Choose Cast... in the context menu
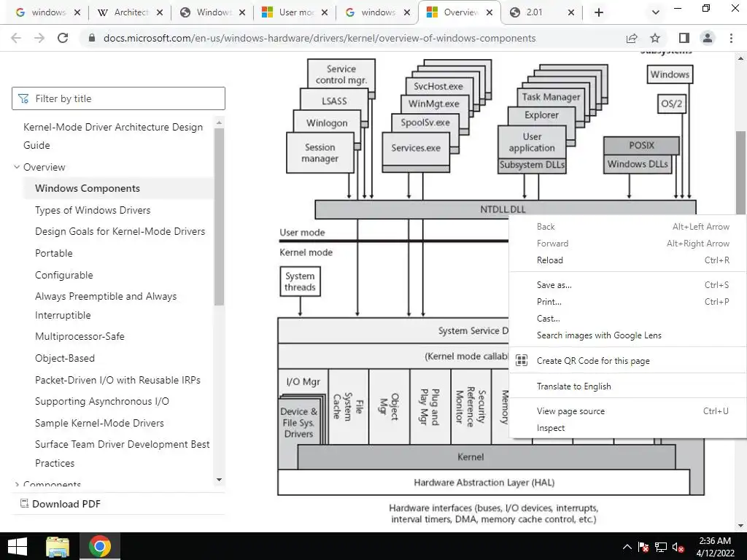The image size is (747, 560). coord(627,318)
